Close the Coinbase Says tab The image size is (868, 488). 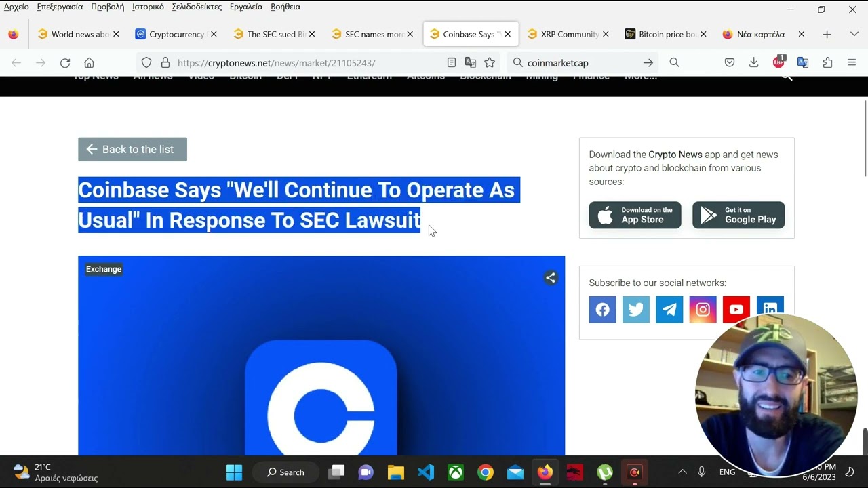[507, 35]
